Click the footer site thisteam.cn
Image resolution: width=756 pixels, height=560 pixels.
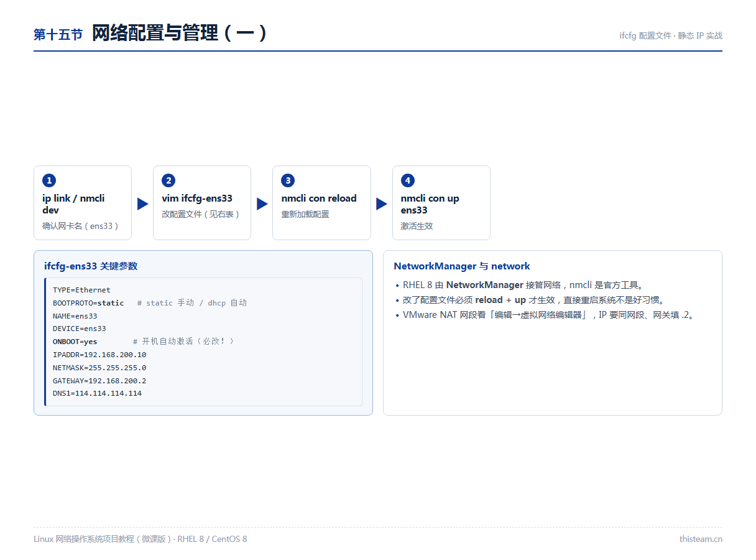click(x=701, y=539)
